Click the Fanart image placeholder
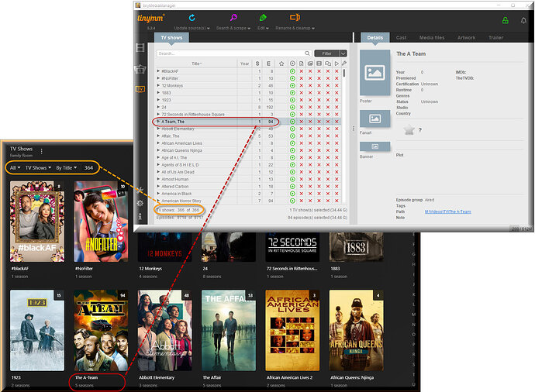535x392 pixels. pyautogui.click(x=374, y=119)
